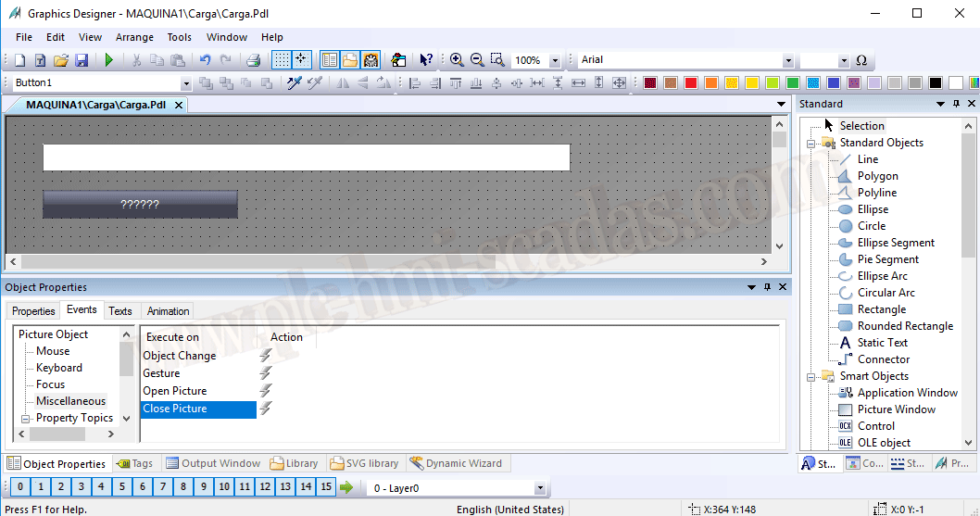Image resolution: width=980 pixels, height=516 pixels.
Task: Open the Arial font dropdown
Action: pos(788,60)
